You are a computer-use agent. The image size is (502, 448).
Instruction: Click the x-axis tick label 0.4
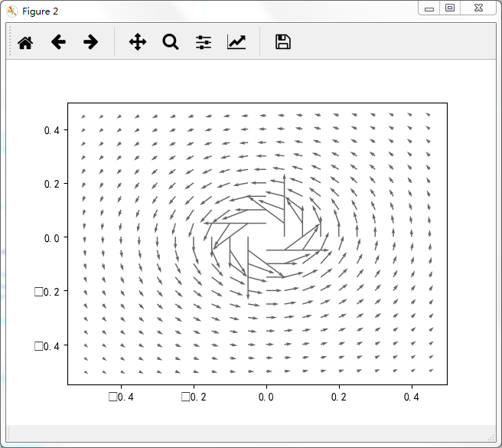412,397
